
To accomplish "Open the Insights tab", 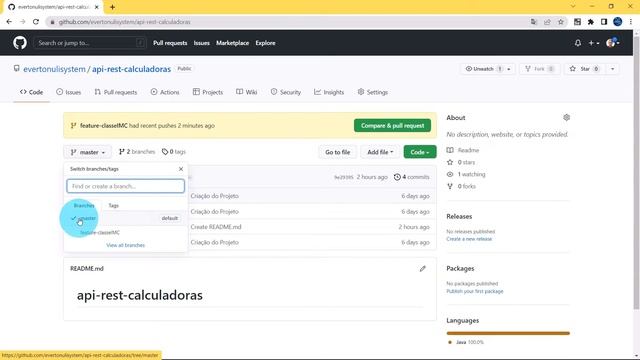I will (329, 92).
